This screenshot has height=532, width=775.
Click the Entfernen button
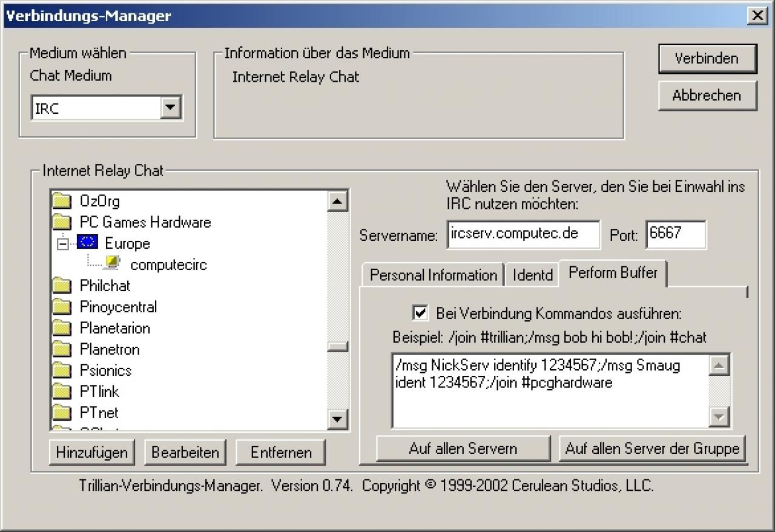[281, 452]
